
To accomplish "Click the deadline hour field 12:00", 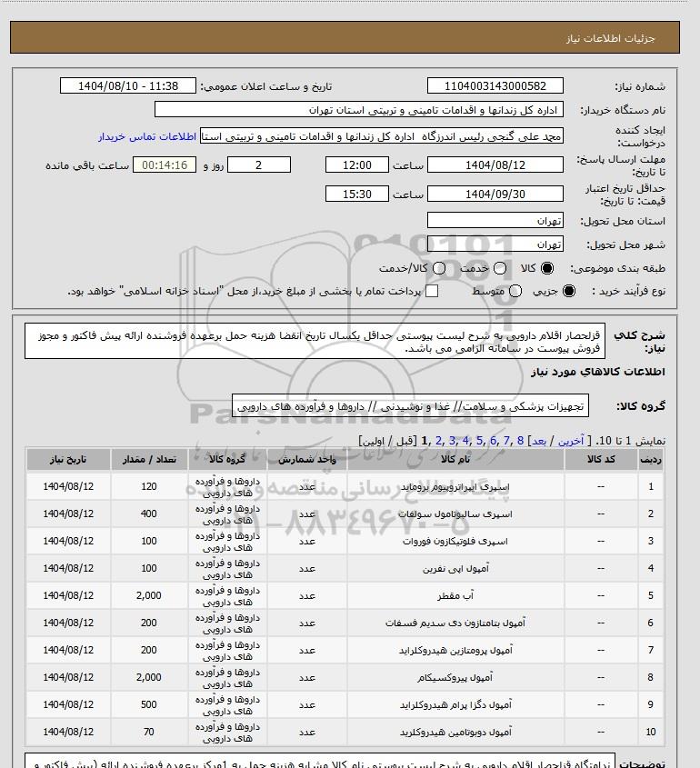I will tap(357, 165).
